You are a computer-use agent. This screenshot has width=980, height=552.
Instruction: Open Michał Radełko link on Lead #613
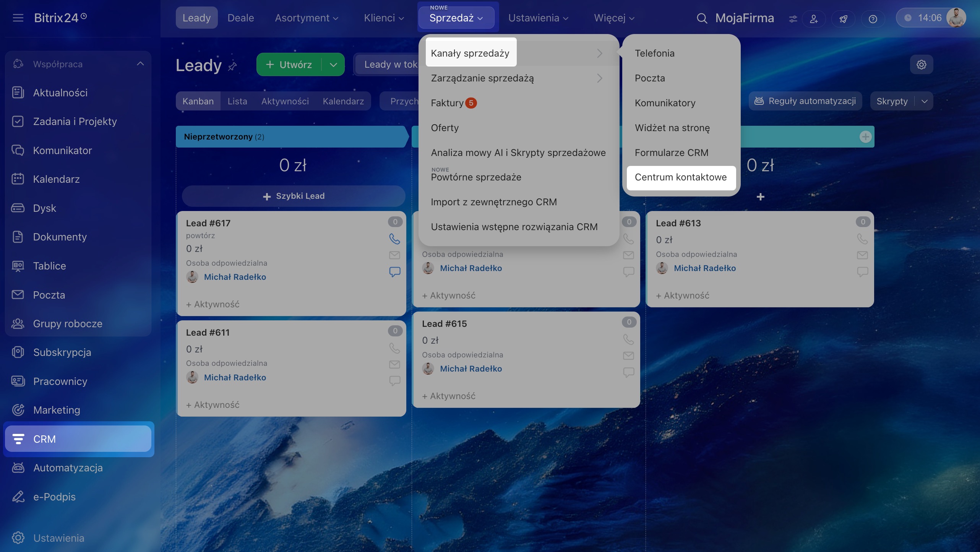point(704,268)
